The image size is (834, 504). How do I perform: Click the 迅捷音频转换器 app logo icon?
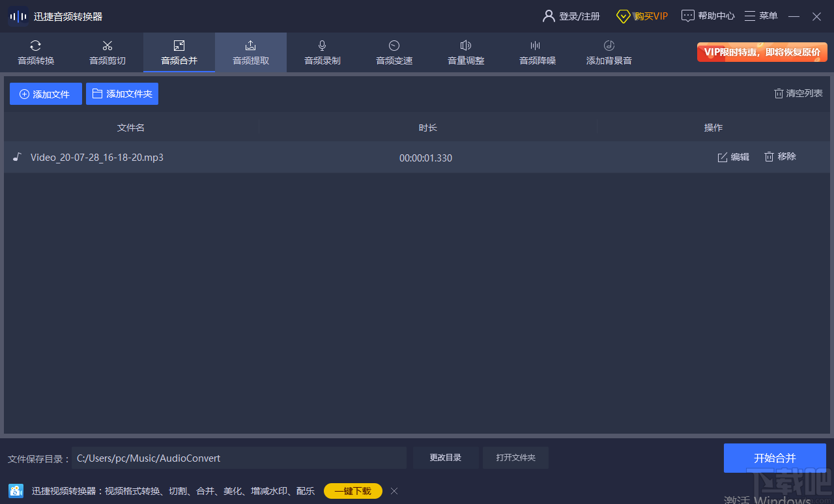coord(18,16)
